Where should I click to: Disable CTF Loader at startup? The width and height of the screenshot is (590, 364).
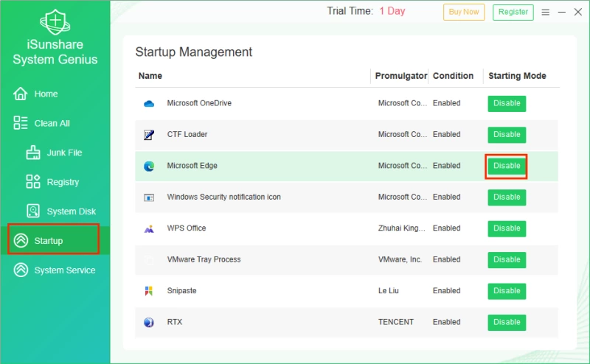(x=507, y=135)
